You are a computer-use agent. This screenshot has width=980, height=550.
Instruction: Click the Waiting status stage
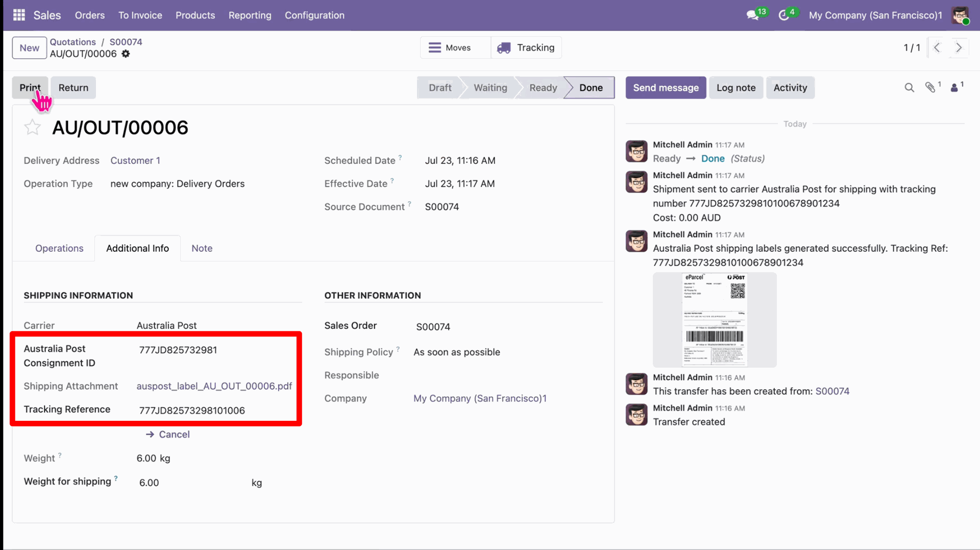tap(491, 88)
